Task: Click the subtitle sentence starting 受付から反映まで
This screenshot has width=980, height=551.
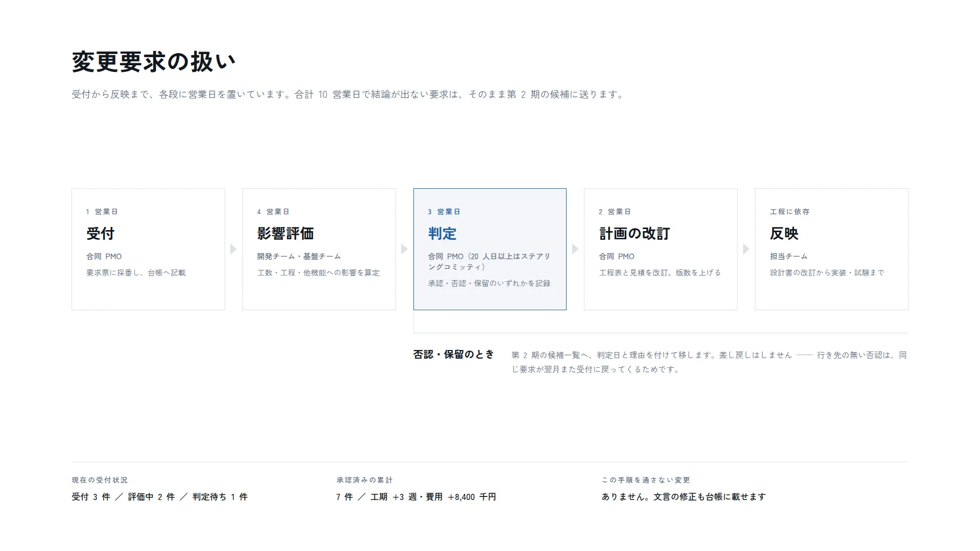Action: (x=348, y=94)
